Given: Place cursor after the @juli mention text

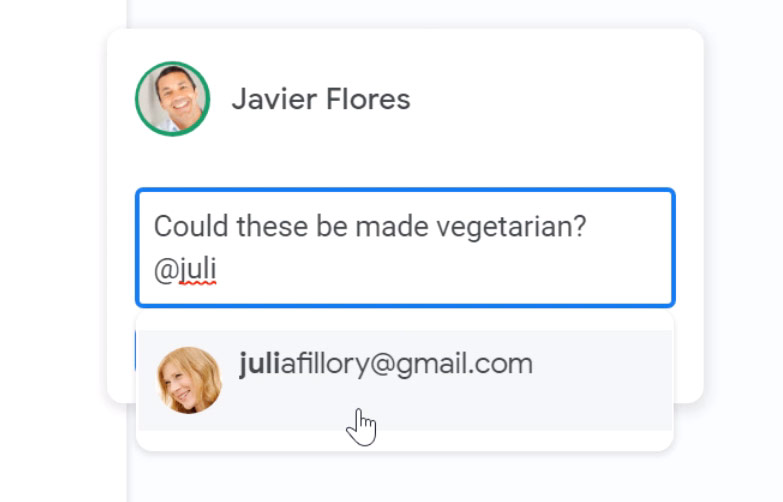Looking at the screenshot, I should pyautogui.click(x=218, y=269).
